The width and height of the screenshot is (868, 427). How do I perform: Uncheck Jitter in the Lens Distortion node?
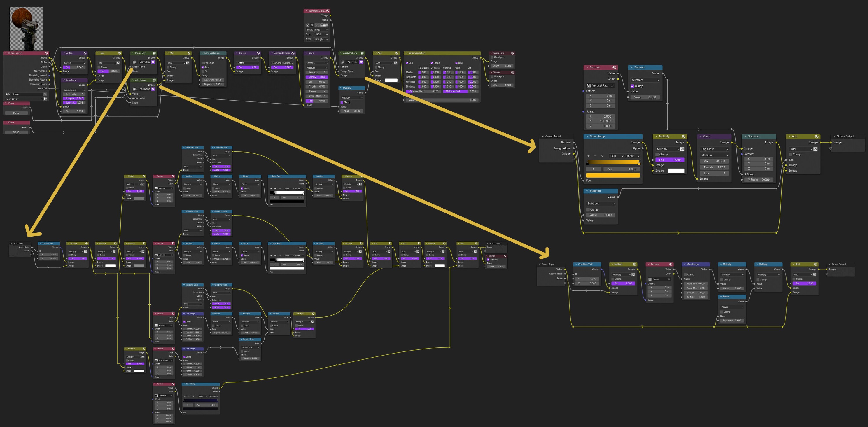click(202, 67)
